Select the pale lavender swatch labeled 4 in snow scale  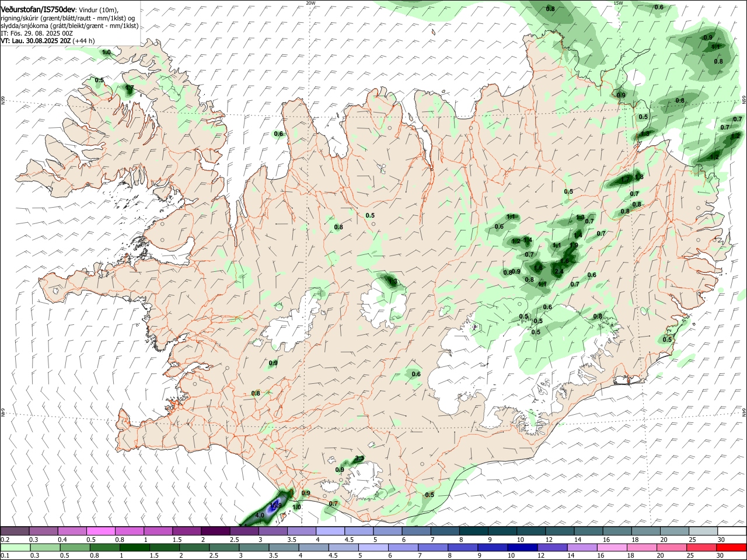pos(329,531)
